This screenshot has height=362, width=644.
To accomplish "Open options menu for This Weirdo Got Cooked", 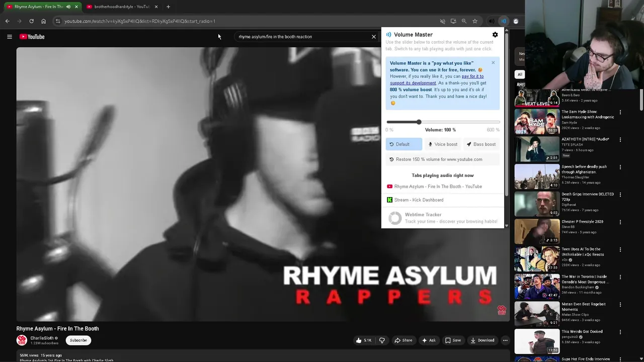I will coord(620,332).
